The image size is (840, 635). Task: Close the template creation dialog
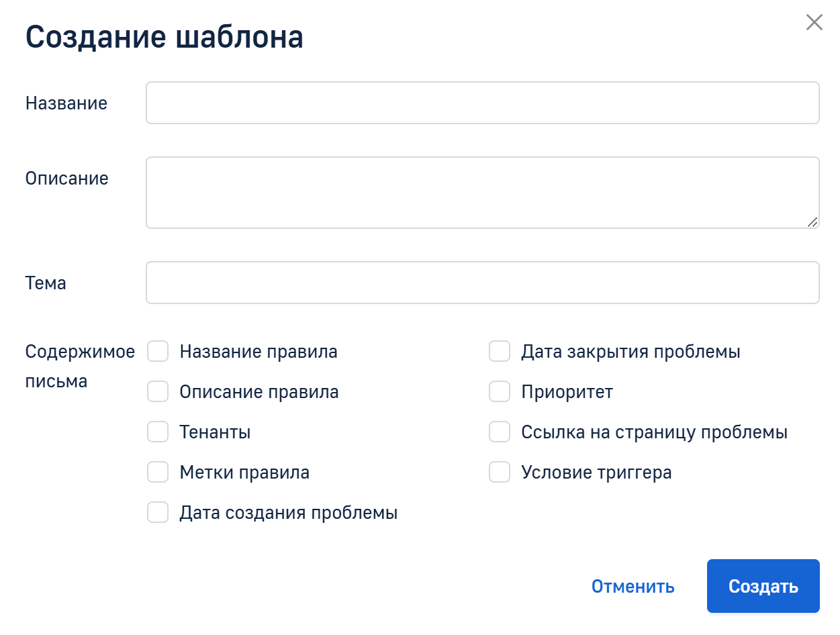tap(814, 23)
